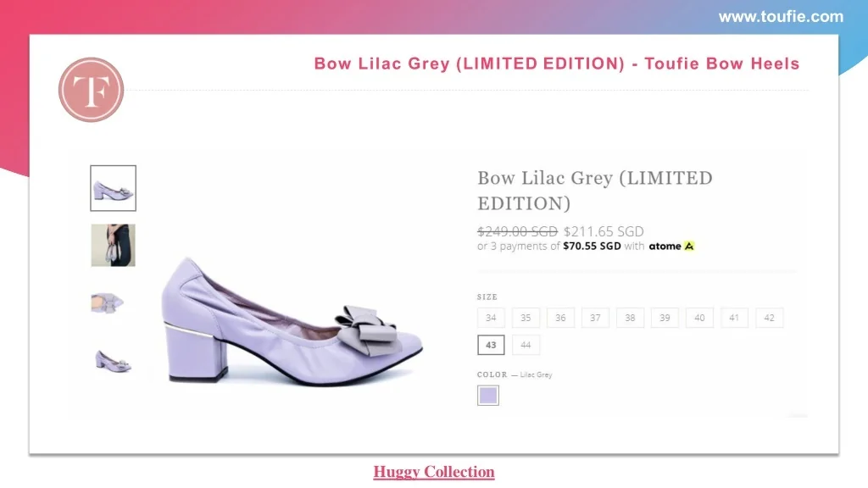The height and width of the screenshot is (488, 868).
Task: Select size 37
Action: tap(595, 318)
